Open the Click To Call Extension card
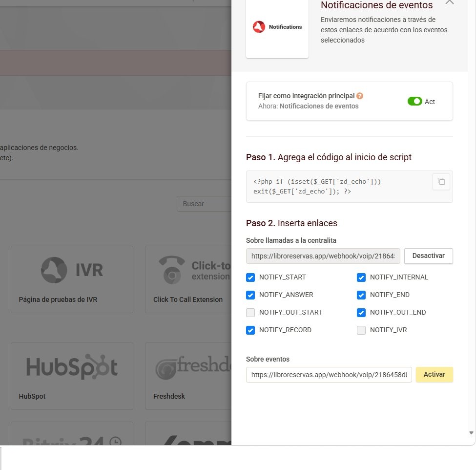The height and width of the screenshot is (470, 476). (x=188, y=279)
